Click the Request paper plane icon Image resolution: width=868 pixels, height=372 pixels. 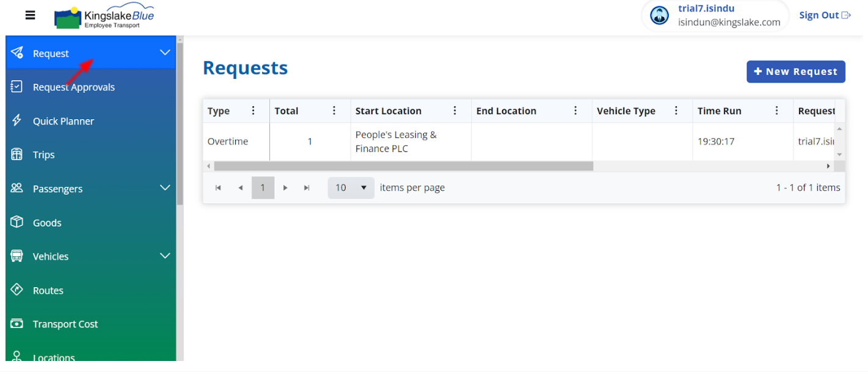17,53
